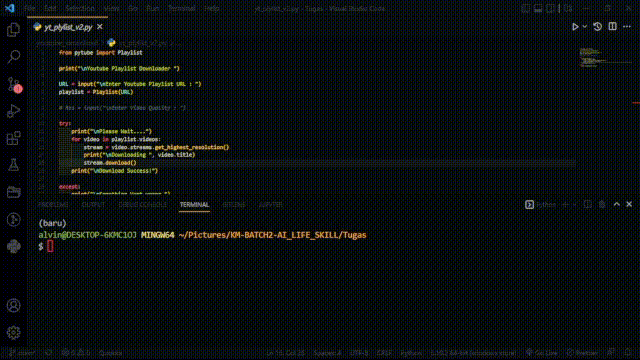Maximize the panel with chevron up
The height and width of the screenshot is (360, 640).
(617, 204)
